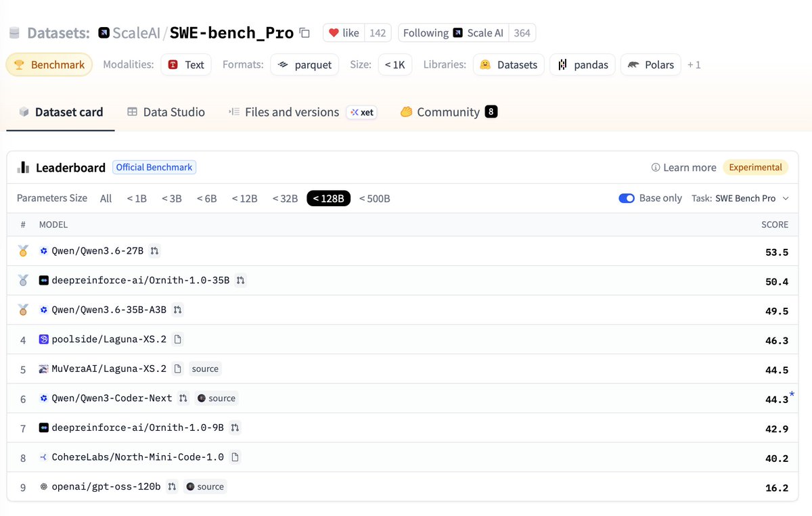
Task: Open the Qwen/Qwen3.6-35B-A3B model link
Action: [x=110, y=310]
